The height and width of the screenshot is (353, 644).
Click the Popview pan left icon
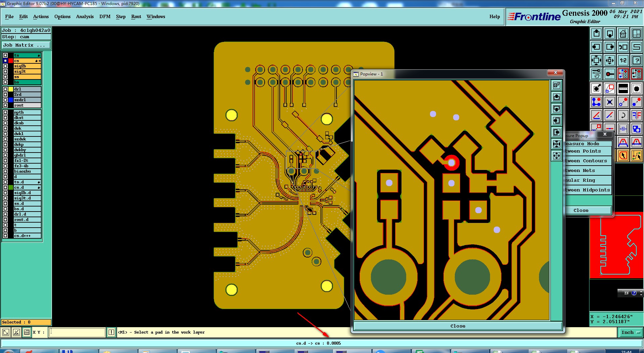pyautogui.click(x=556, y=121)
